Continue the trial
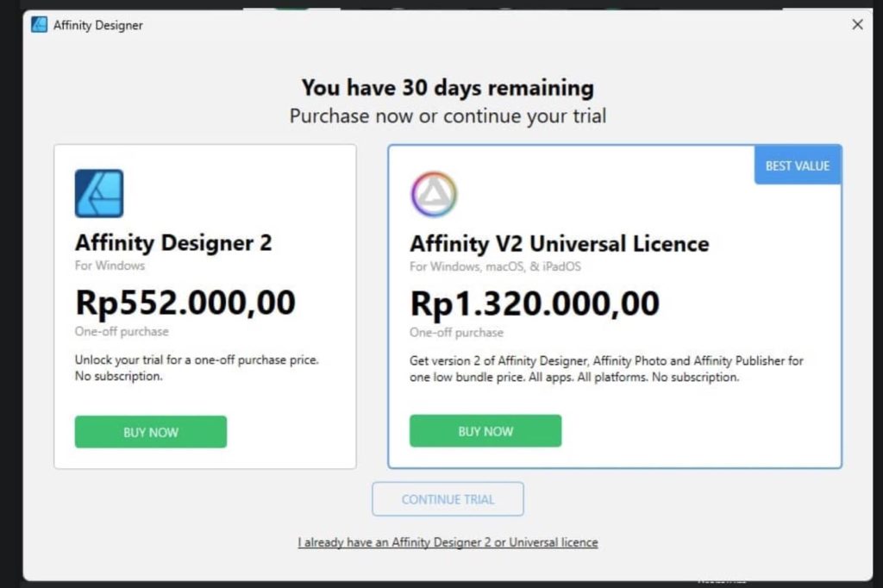The height and width of the screenshot is (588, 883). (448, 499)
